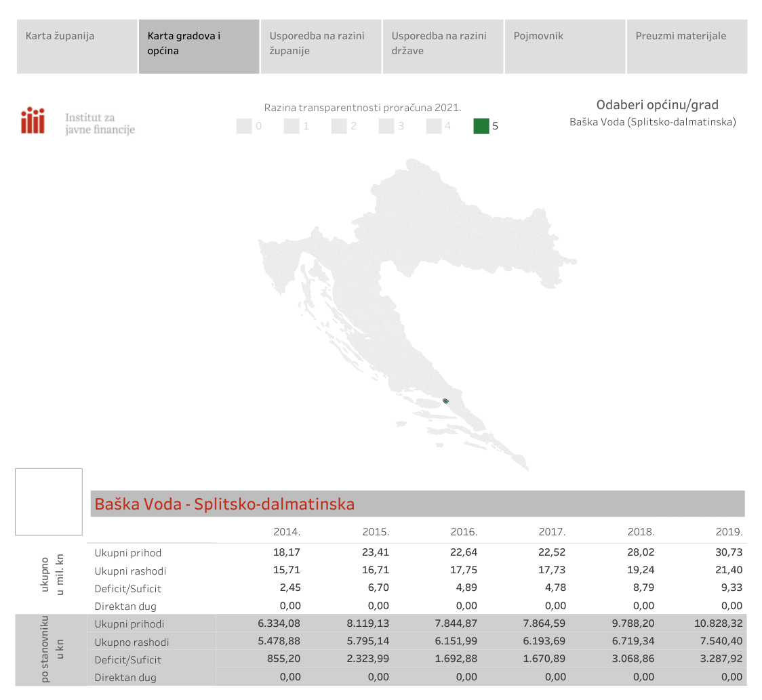The image size is (762, 700).
Task: Open the Baška Voda municipality dropdown
Action: [652, 123]
